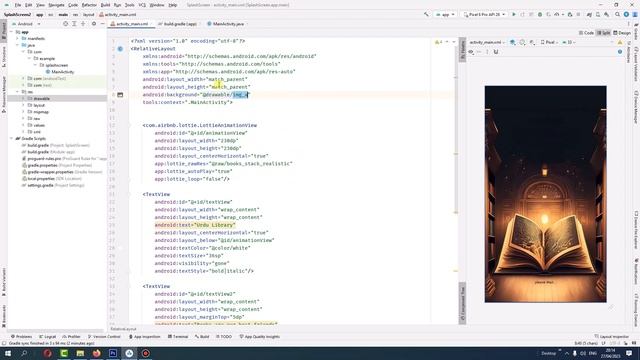Open the Terminal tool window button
Image resolution: width=640 pixels, height=360 pixels.
pos(178,337)
